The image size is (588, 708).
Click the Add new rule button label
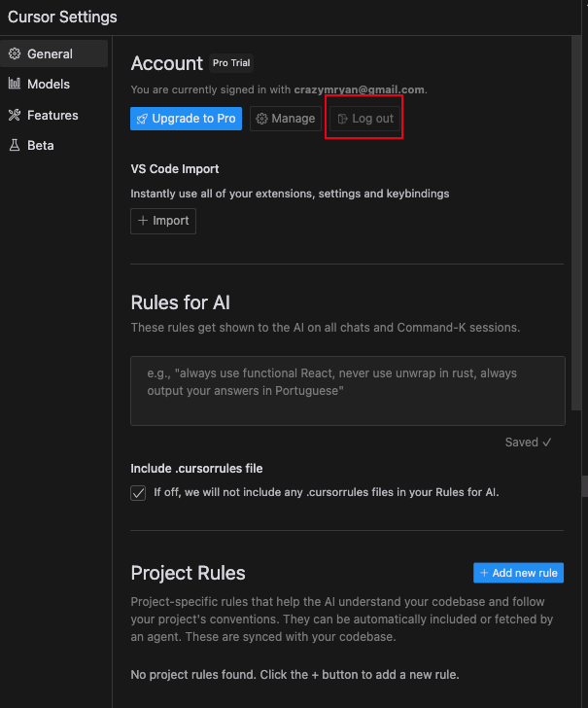(x=526, y=573)
